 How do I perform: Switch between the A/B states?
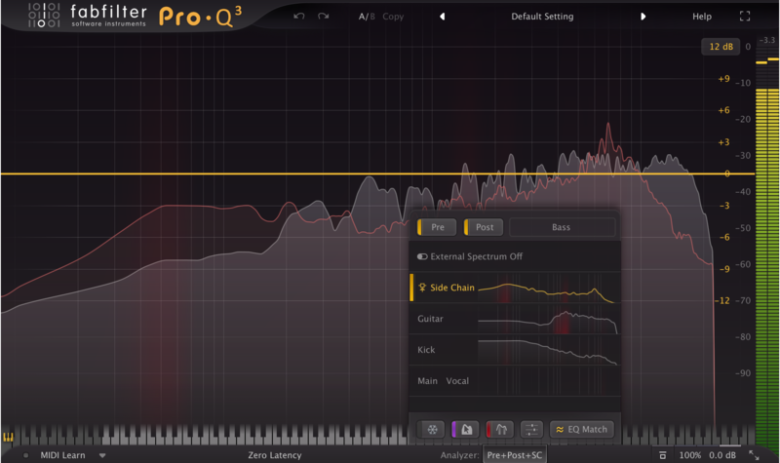(x=367, y=16)
